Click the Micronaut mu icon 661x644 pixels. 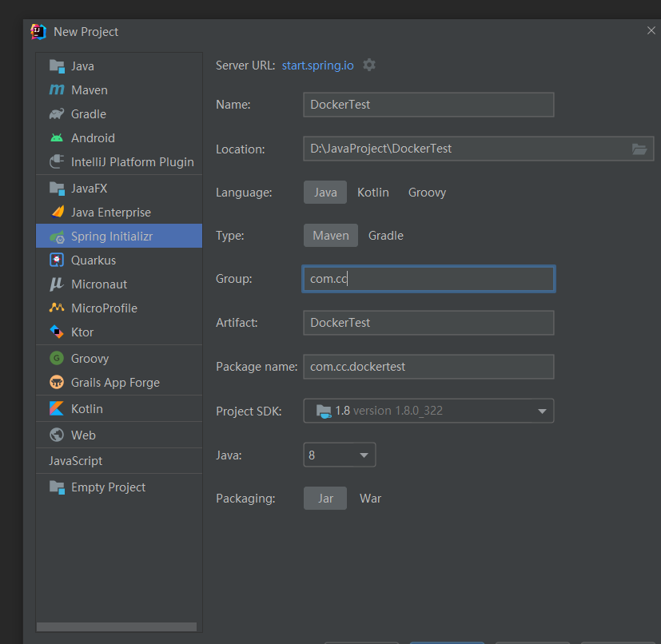(x=57, y=284)
